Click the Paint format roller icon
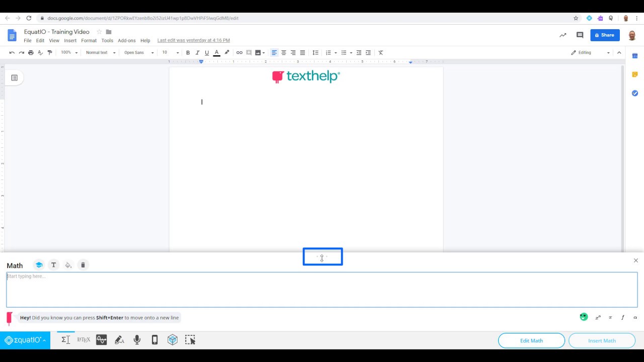This screenshot has height=362, width=644. coord(49,52)
